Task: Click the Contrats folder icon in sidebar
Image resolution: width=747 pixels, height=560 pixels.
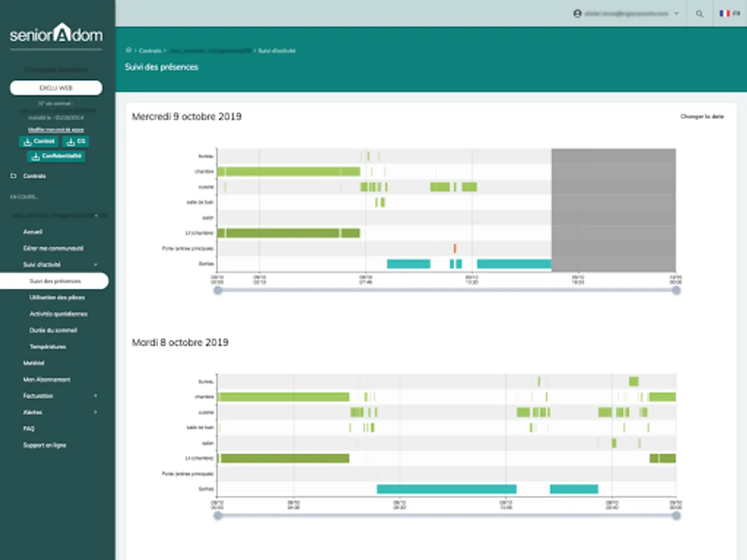Action: click(14, 176)
